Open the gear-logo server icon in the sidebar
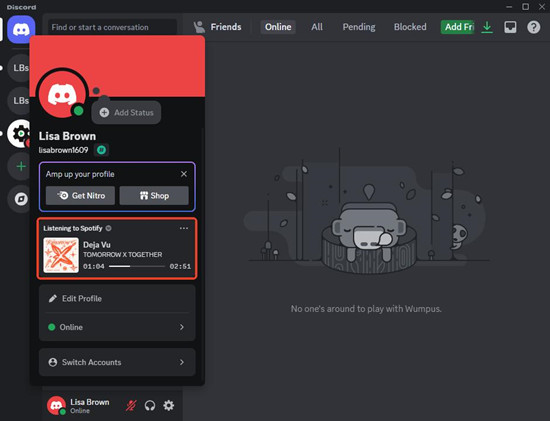The image size is (550, 421). pos(20,133)
